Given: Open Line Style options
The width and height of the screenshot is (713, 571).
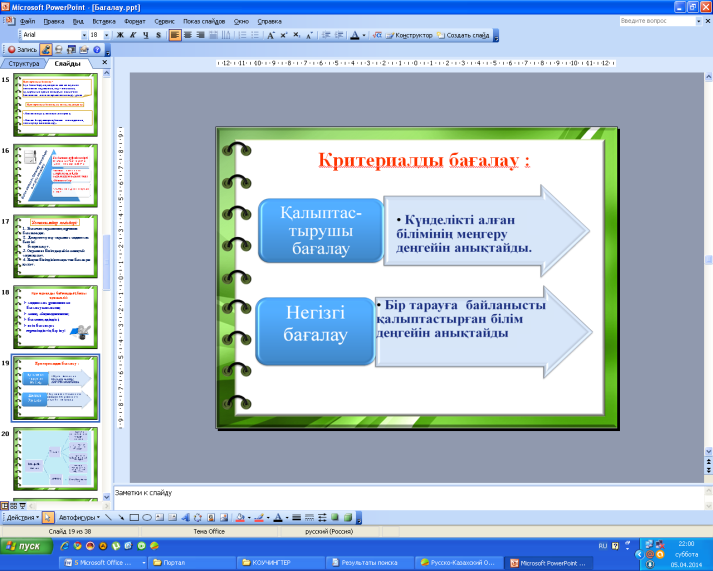Looking at the screenshot, I should 296,517.
